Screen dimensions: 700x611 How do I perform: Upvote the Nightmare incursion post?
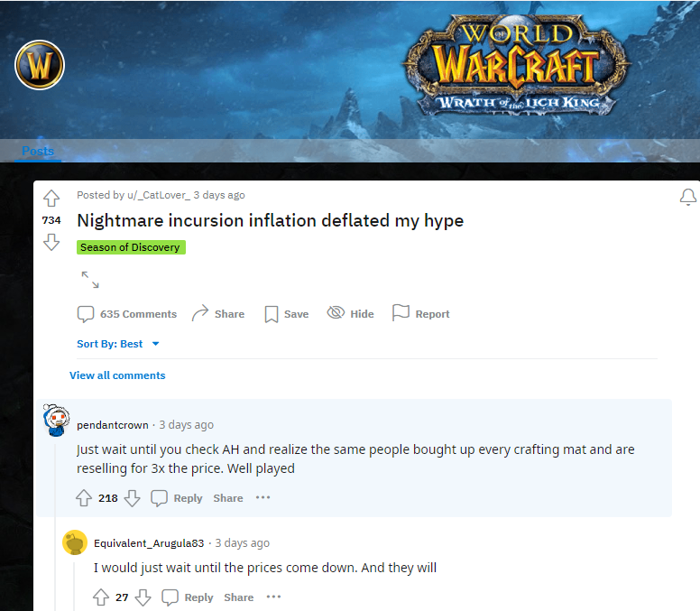click(51, 199)
